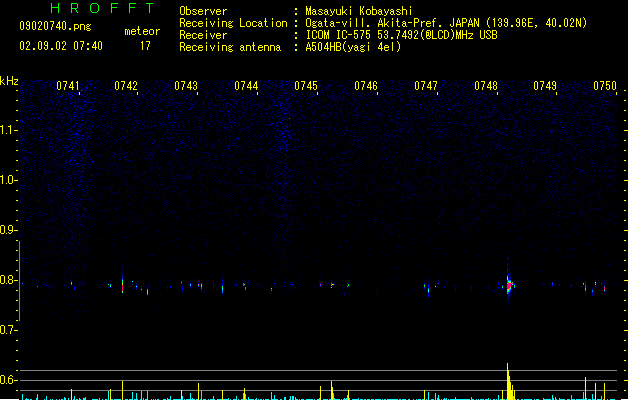
Task: Click the Receiver field label
Action: point(203,35)
